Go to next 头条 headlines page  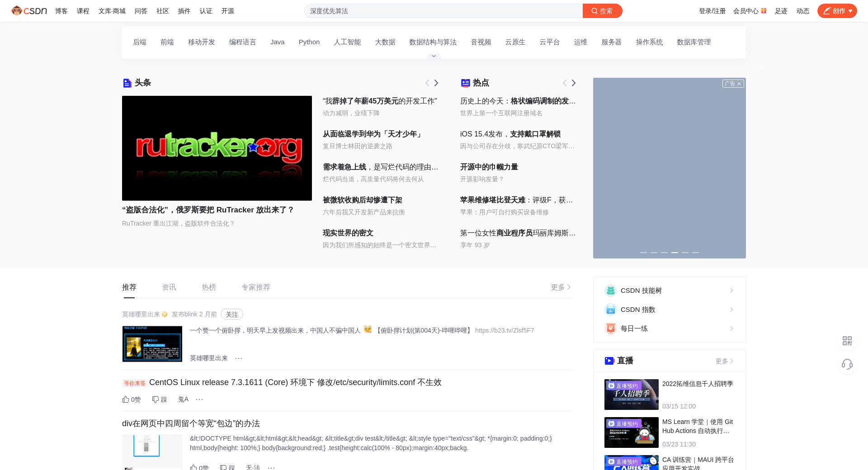[436, 83]
